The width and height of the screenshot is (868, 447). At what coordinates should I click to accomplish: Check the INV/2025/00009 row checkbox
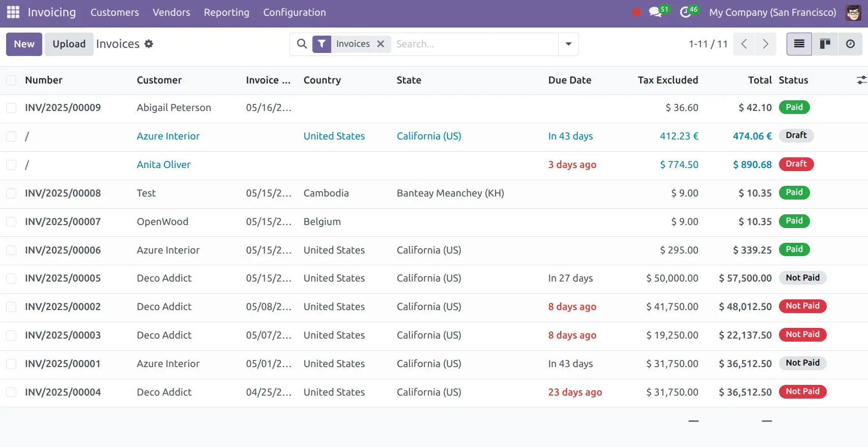(x=11, y=107)
